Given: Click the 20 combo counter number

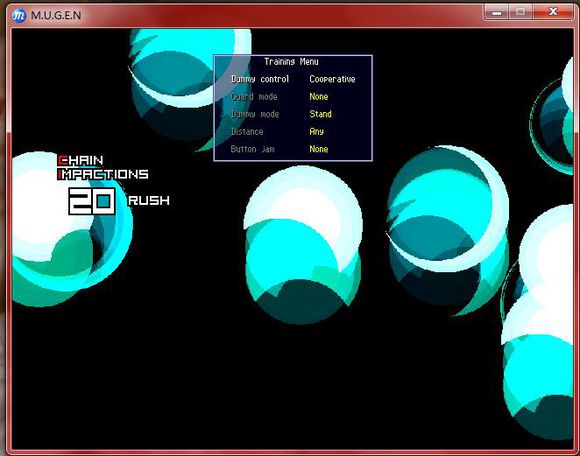Looking at the screenshot, I should [92, 201].
